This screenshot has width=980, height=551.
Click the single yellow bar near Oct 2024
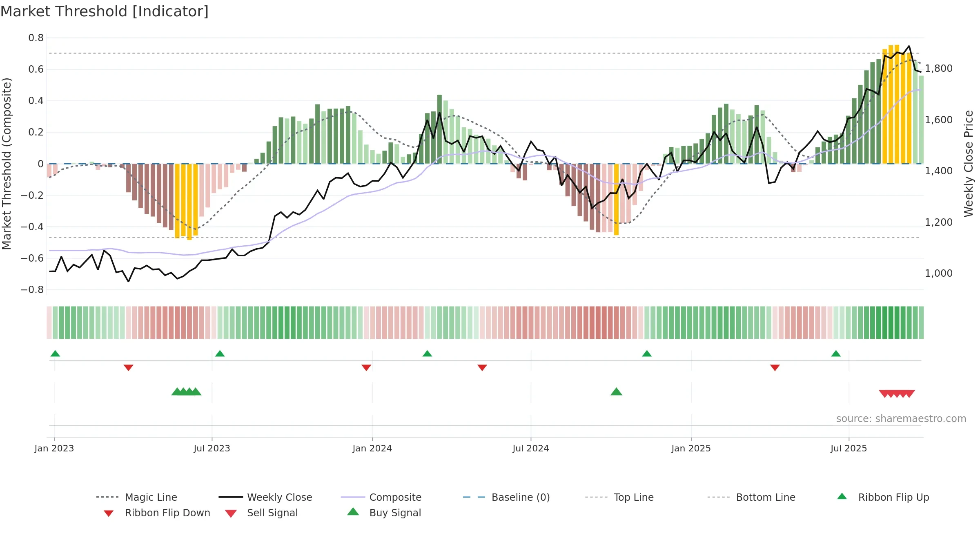(616, 199)
